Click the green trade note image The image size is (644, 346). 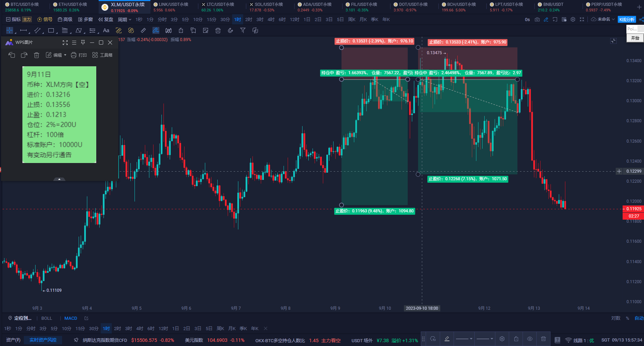click(x=59, y=115)
